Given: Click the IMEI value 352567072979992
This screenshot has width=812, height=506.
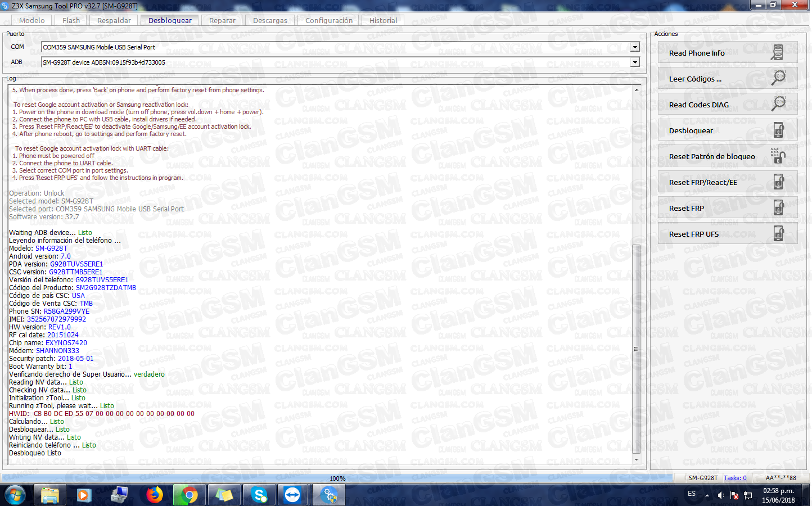Looking at the screenshot, I should coord(56,319).
